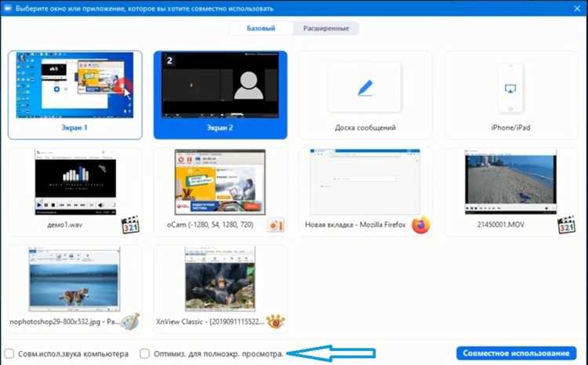Pick the 21450001.MOV video window

tap(510, 192)
